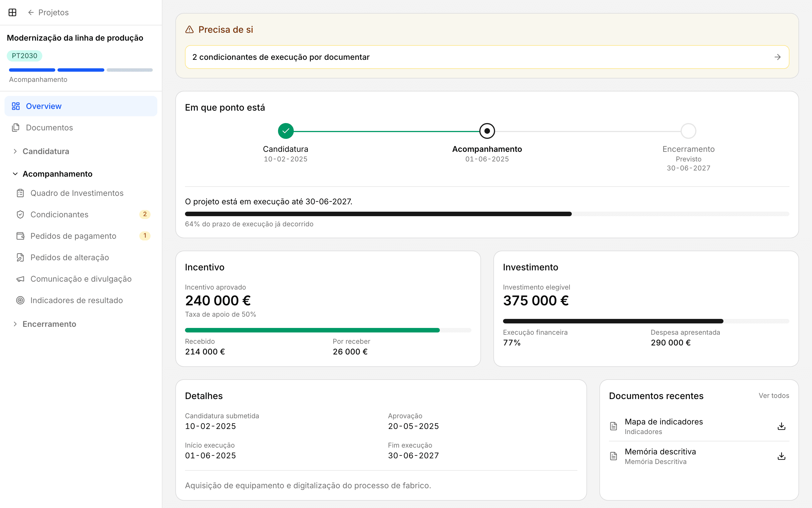Collapse the Acompanhamento section chevron

coord(15,174)
